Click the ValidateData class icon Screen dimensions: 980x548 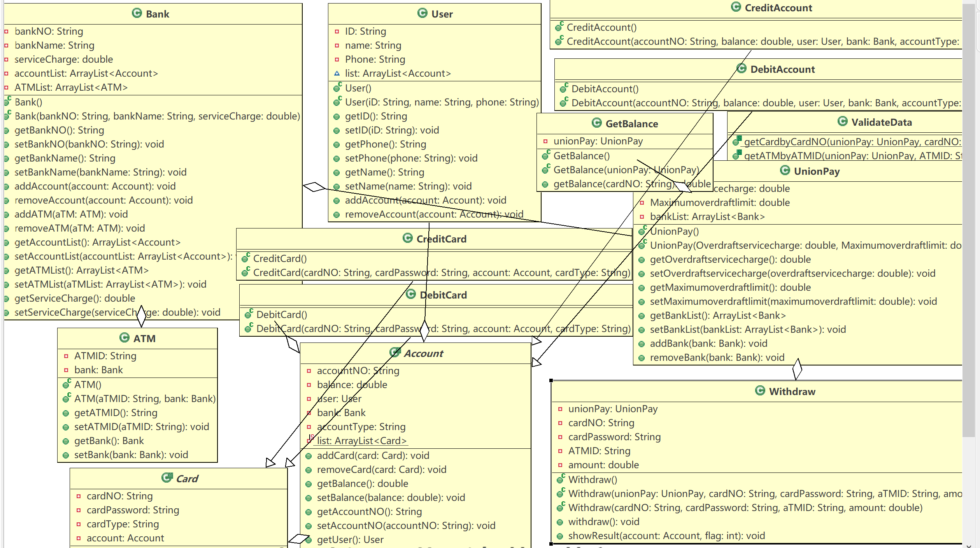(842, 121)
